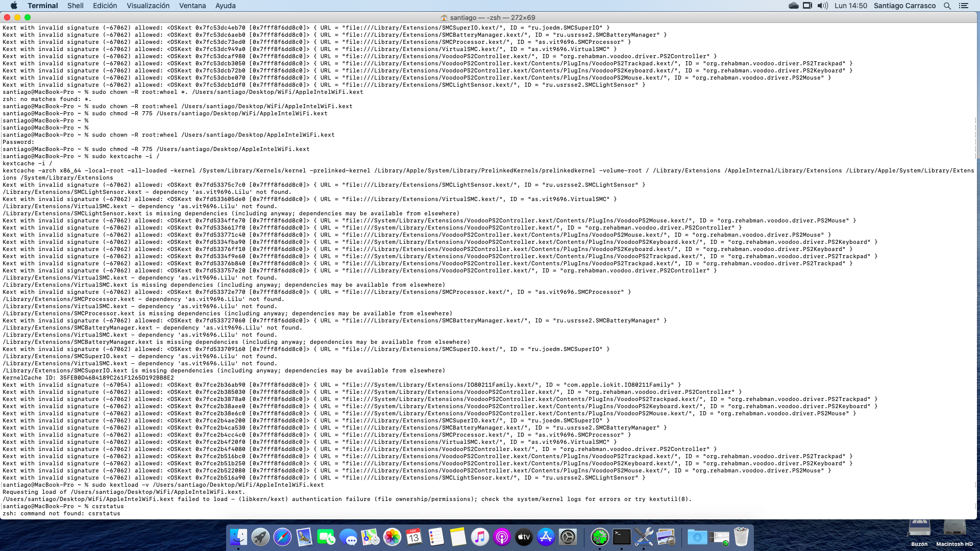
Task: Open the Ventana menu
Action: tap(192, 6)
